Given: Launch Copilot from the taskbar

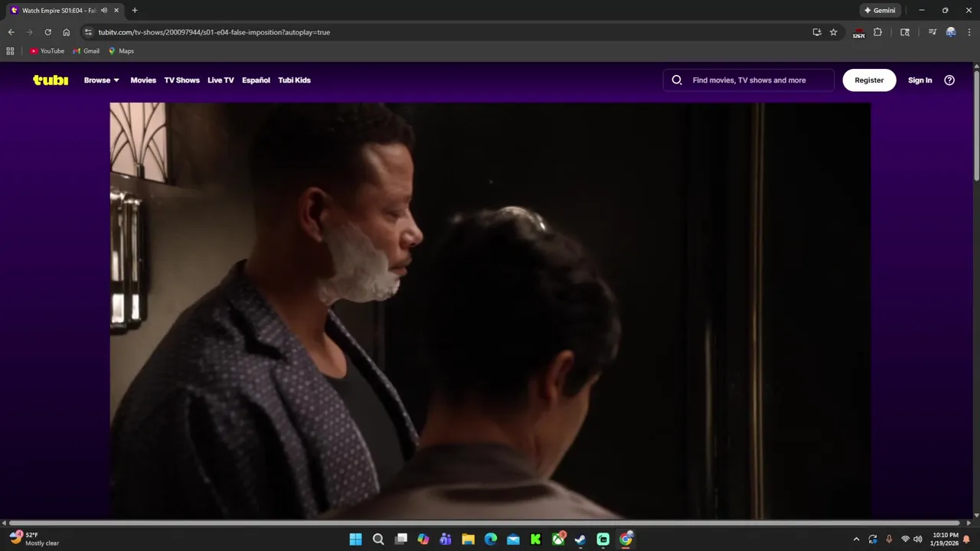Looking at the screenshot, I should [423, 540].
